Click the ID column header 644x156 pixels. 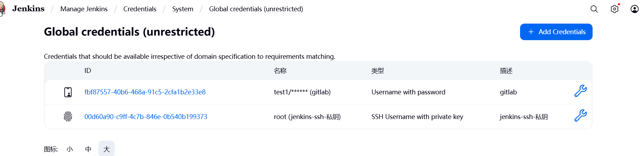(88, 71)
